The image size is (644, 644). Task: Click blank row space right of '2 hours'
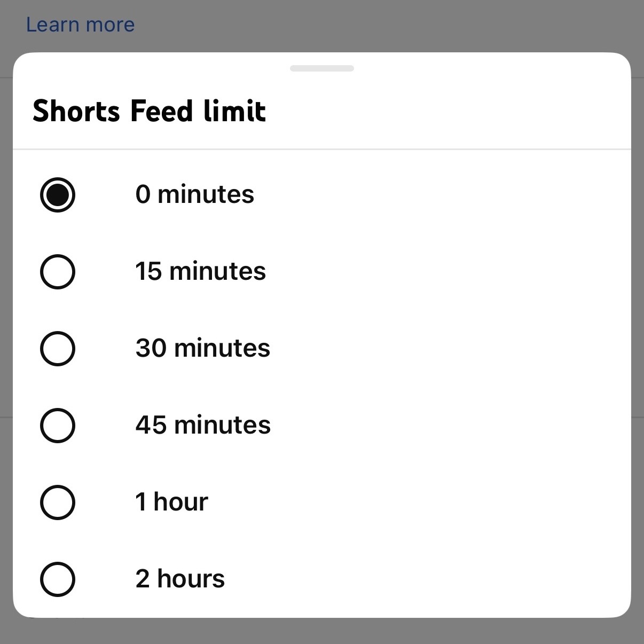[427, 579]
